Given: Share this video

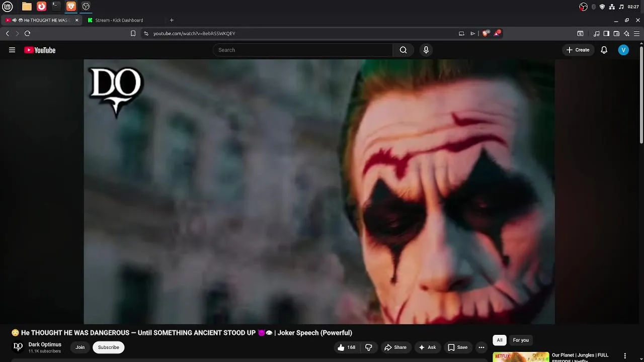Looking at the screenshot, I should click(x=395, y=347).
